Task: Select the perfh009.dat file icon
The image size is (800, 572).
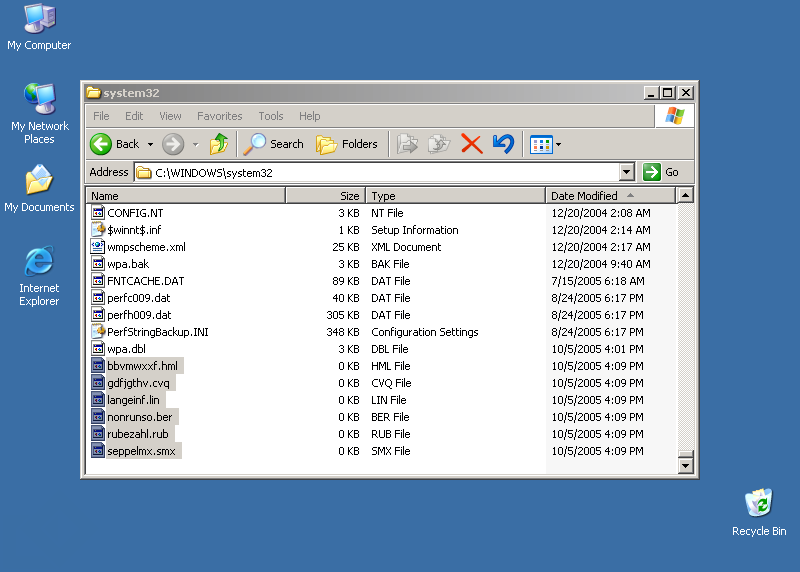Action: [x=98, y=314]
